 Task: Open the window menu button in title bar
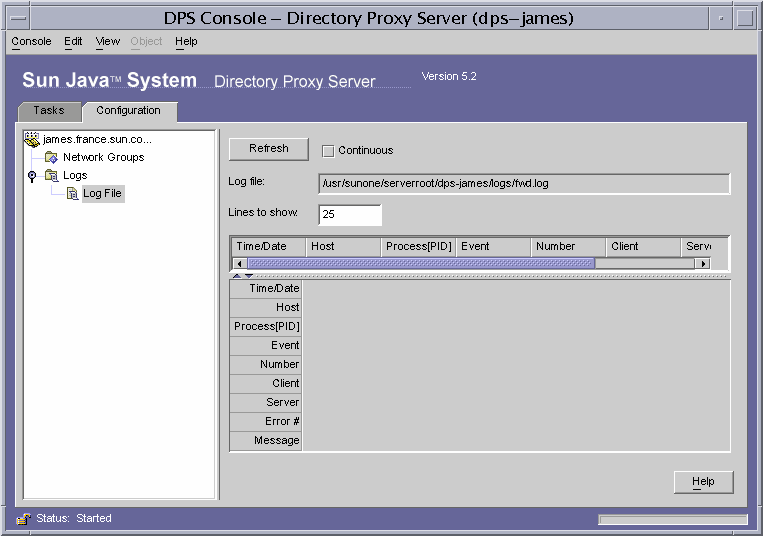tap(18, 18)
